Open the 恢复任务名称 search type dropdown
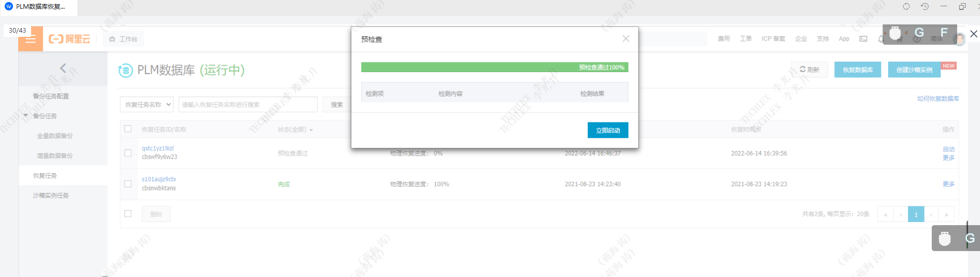This screenshot has height=277, width=980. click(x=147, y=105)
